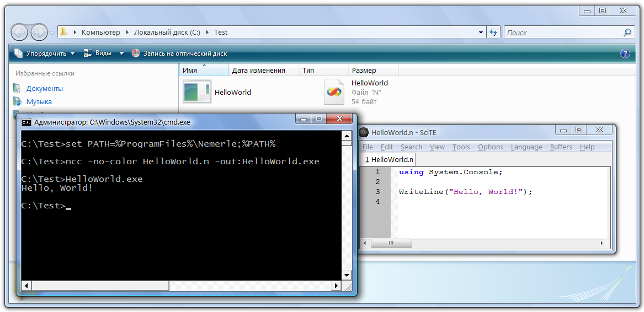Open the Виды view options dropdown arrow
Image resolution: width=644 pixels, height=312 pixels.
click(121, 53)
